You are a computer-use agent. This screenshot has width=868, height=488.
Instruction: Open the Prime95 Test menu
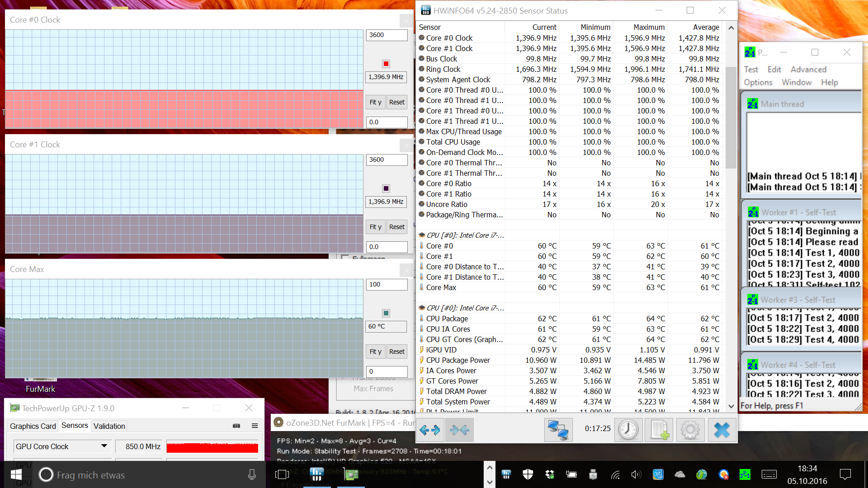pyautogui.click(x=751, y=70)
